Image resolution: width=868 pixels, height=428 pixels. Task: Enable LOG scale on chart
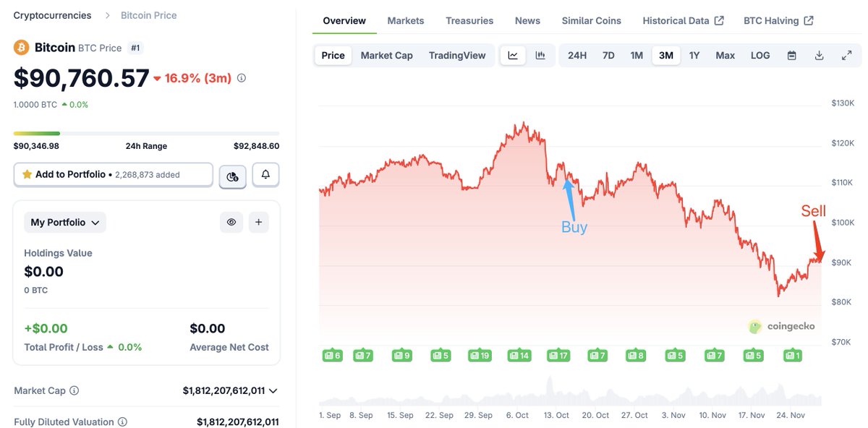tap(760, 56)
